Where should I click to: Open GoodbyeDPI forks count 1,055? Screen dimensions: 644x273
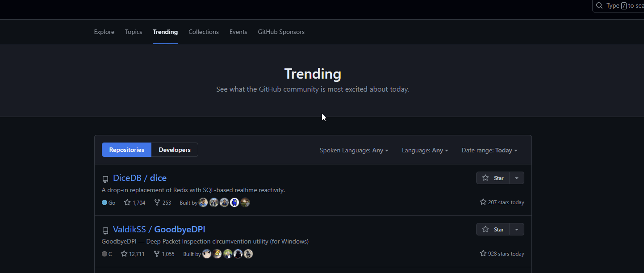pyautogui.click(x=164, y=254)
